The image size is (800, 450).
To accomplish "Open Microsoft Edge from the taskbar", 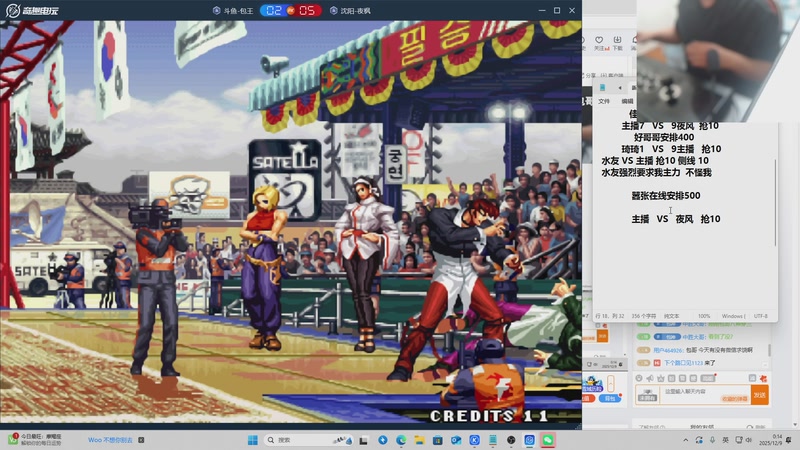I will coord(401,440).
